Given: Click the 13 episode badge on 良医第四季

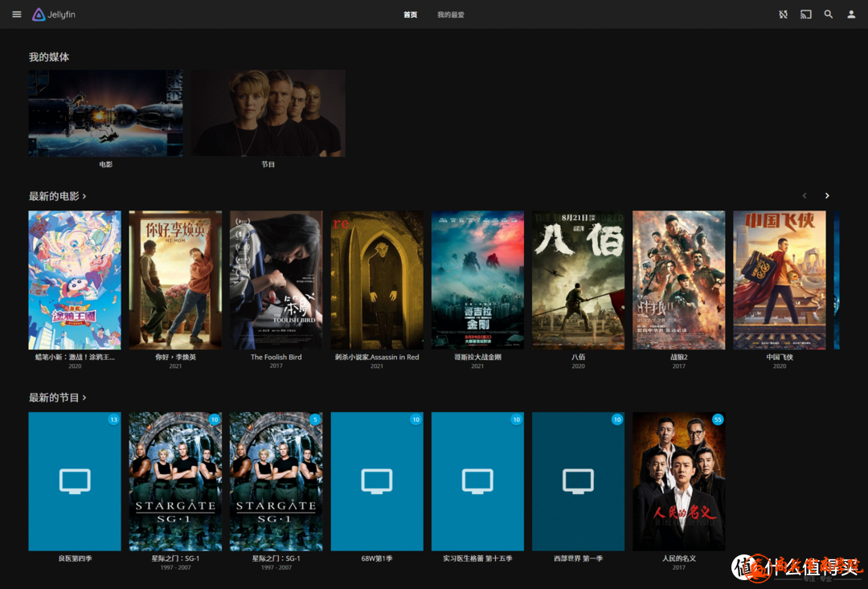Looking at the screenshot, I should coord(113,419).
